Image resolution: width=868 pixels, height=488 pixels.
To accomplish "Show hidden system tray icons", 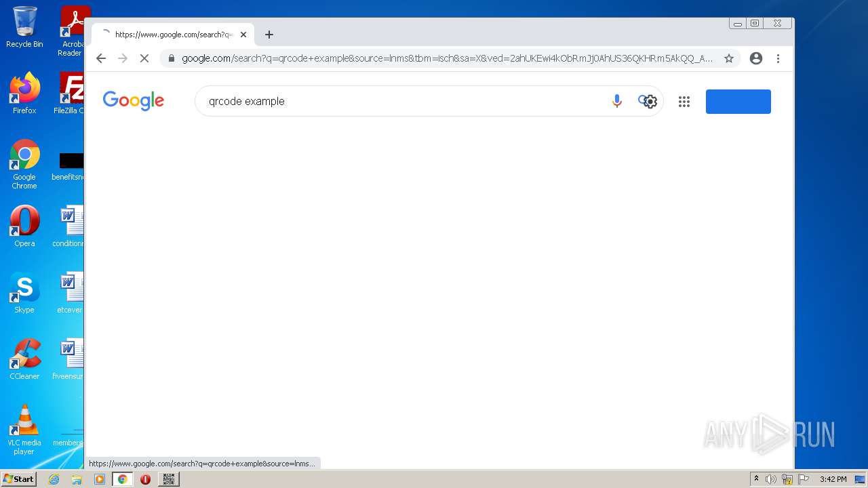I will click(756, 479).
